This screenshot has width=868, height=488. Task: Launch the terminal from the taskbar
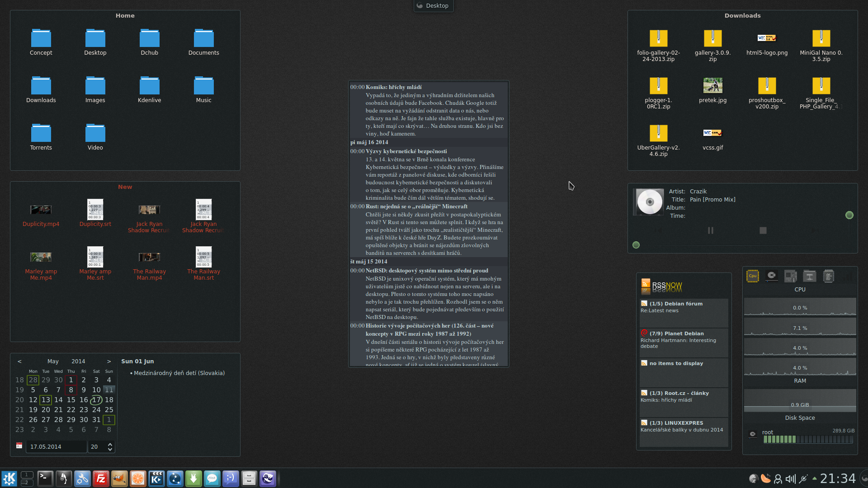tap(45, 479)
